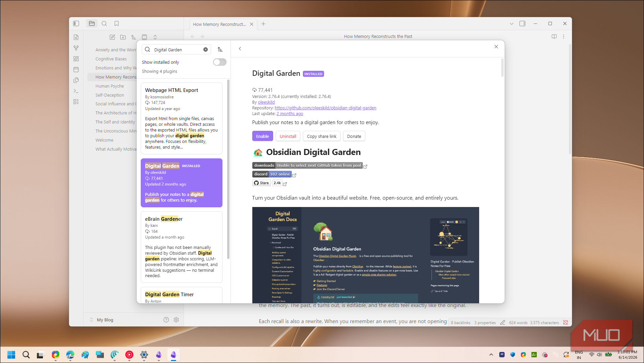The image size is (644, 363).
Task: Go back from plugin details view
Action: (x=240, y=49)
